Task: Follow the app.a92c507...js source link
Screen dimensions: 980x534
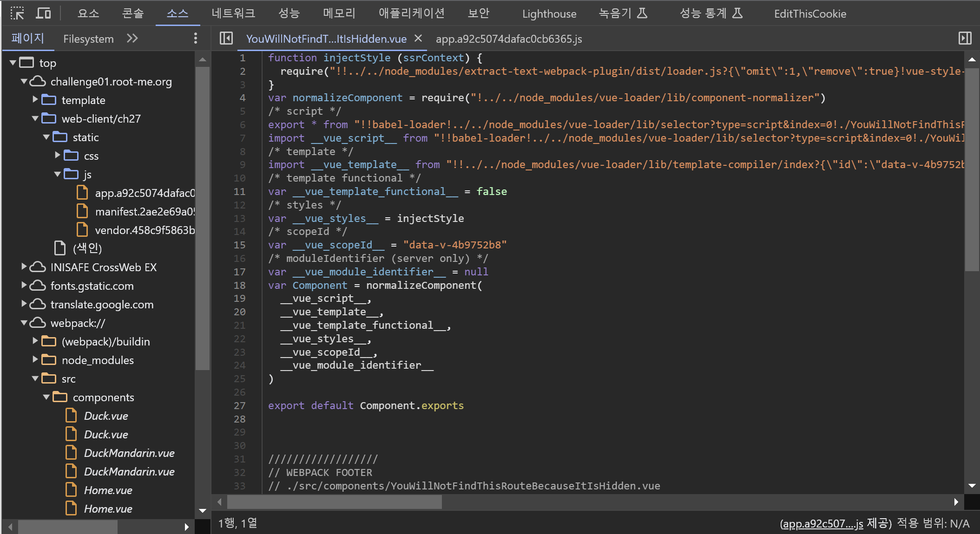Action: pos(822,524)
